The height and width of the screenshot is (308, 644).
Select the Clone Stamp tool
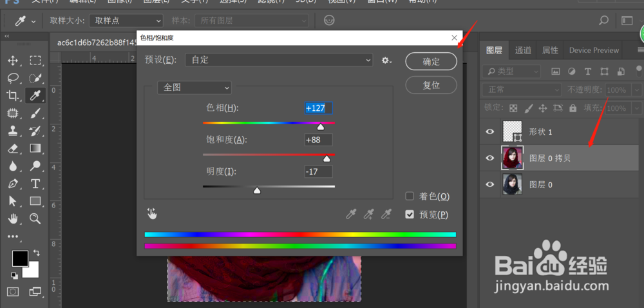[13, 131]
